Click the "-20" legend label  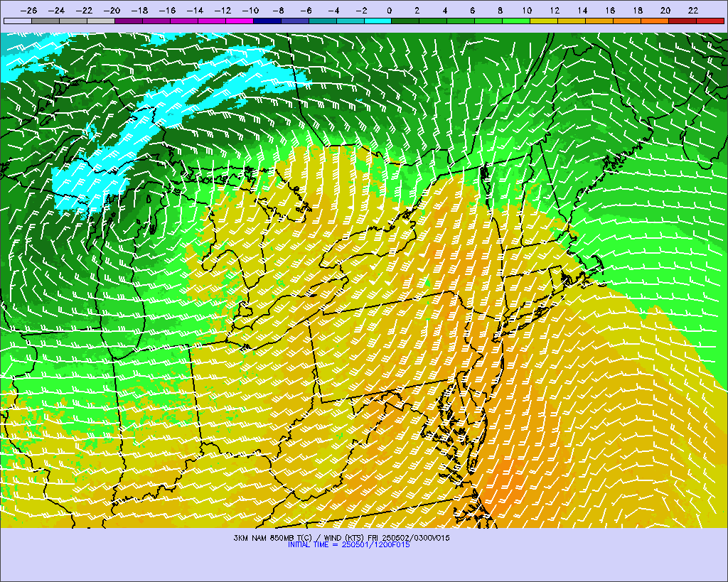[112, 11]
